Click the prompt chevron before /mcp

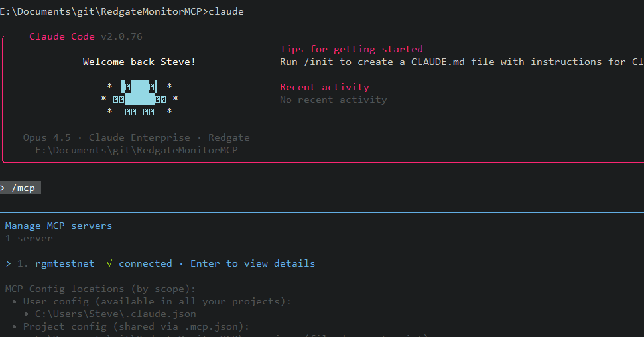pos(3,188)
